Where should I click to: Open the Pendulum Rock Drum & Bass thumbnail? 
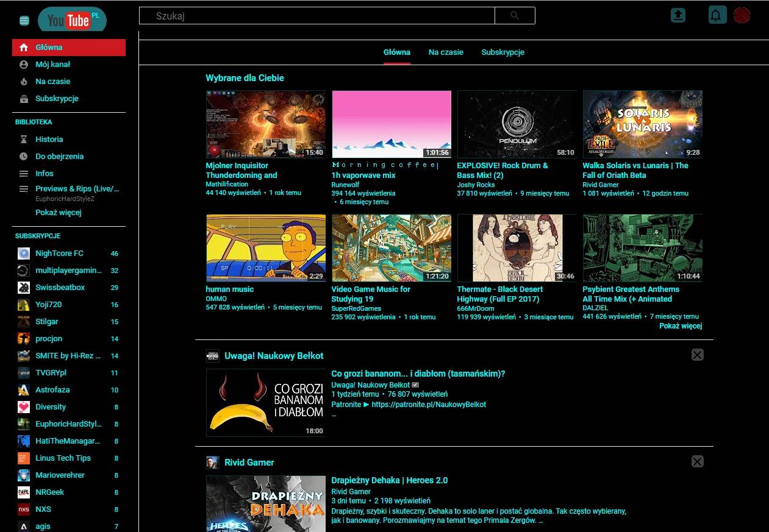[517, 124]
